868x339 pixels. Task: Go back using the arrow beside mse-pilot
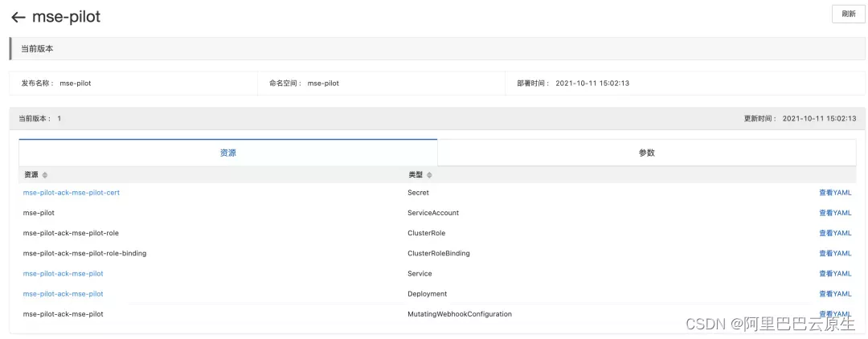18,17
